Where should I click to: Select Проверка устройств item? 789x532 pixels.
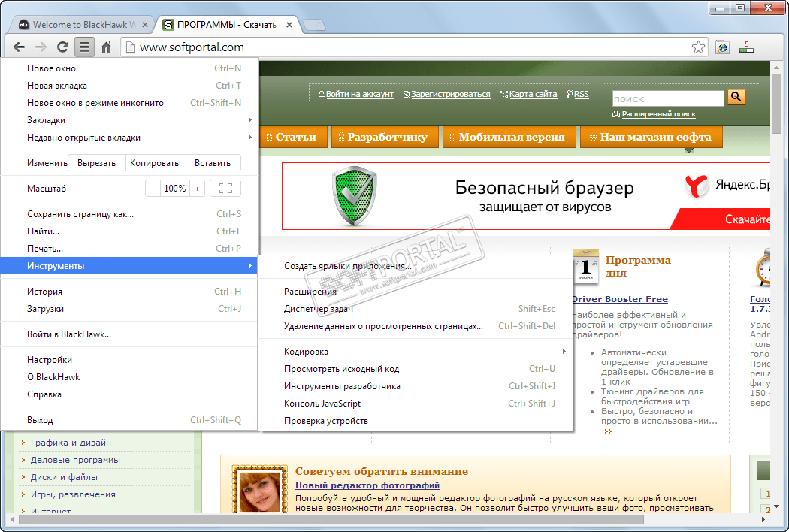point(415,421)
